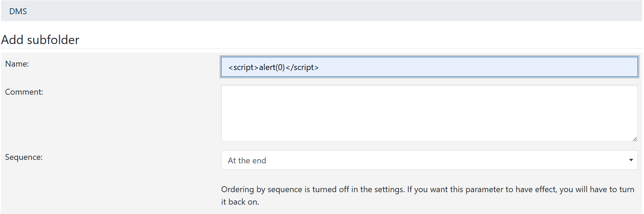Click inside the Comment text area
The height and width of the screenshot is (214, 644).
(429, 113)
